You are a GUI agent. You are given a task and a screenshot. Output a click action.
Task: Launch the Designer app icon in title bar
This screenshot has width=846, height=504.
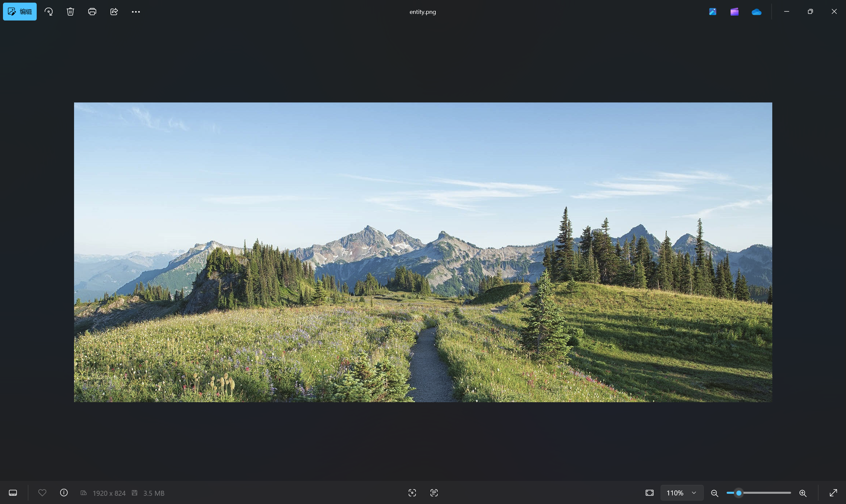click(713, 12)
